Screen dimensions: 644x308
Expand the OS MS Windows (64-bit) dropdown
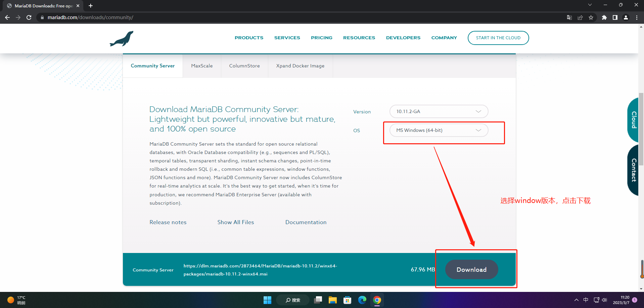tap(439, 130)
